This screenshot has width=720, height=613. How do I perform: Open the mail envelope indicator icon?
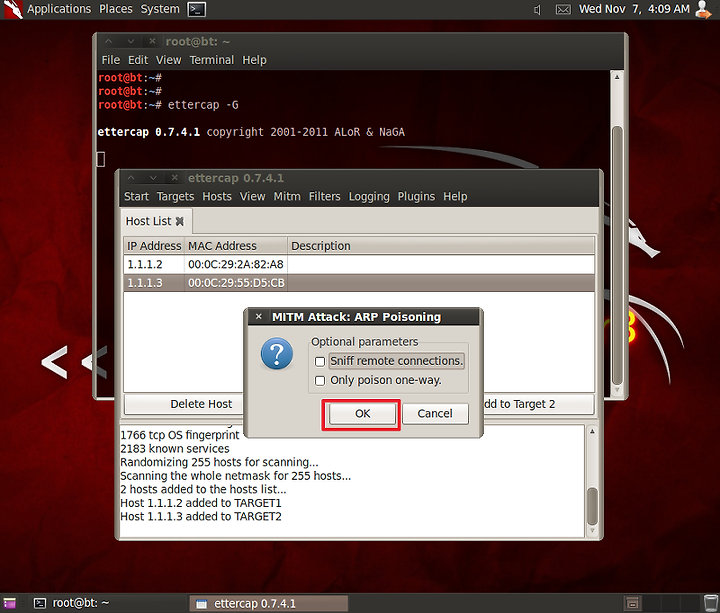(563, 10)
